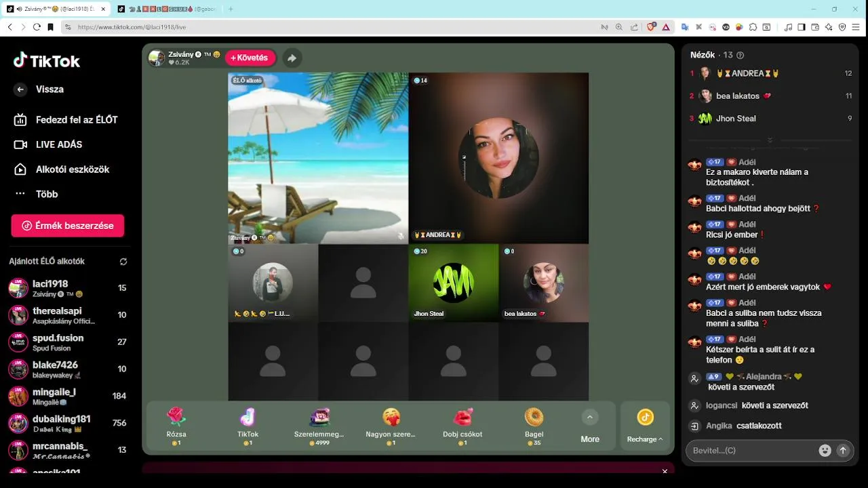
Task: Share the live stream
Action: 292,58
